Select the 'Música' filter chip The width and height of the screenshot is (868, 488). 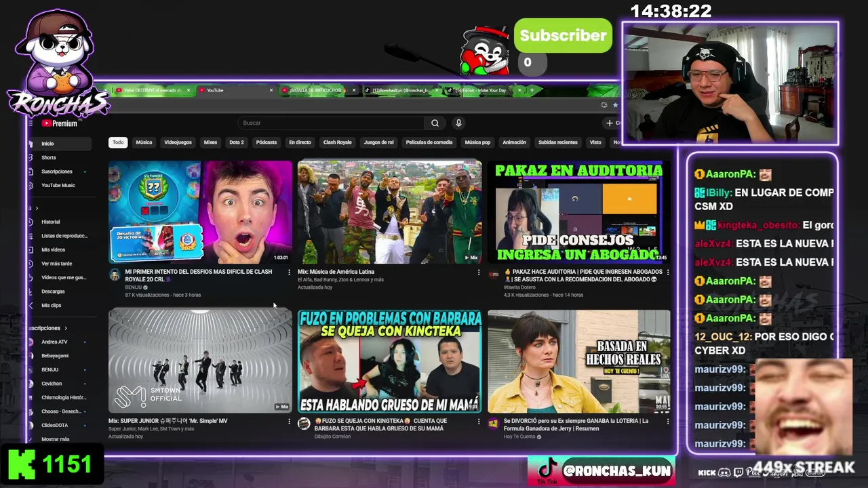click(x=144, y=142)
